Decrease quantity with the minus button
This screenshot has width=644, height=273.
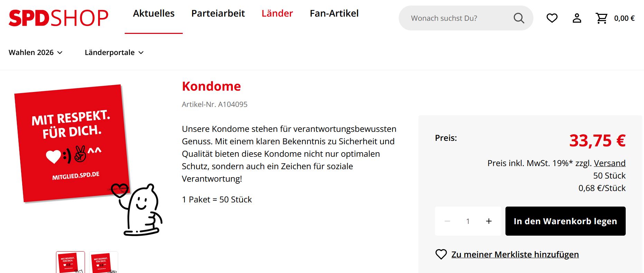pos(447,221)
